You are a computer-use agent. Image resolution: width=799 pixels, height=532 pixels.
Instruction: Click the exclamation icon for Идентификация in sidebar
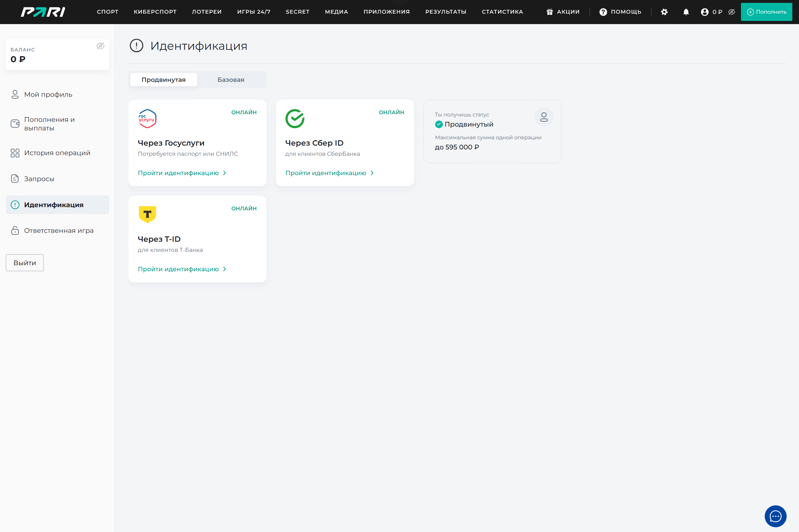[x=15, y=205]
